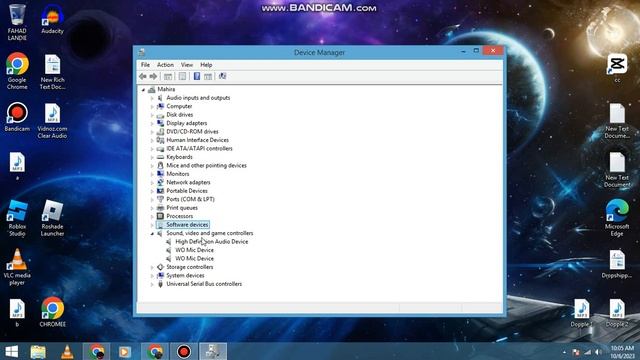Toggle the Show/Hide Console Tree toolbar icon
This screenshot has width=640, height=360.
point(167,76)
